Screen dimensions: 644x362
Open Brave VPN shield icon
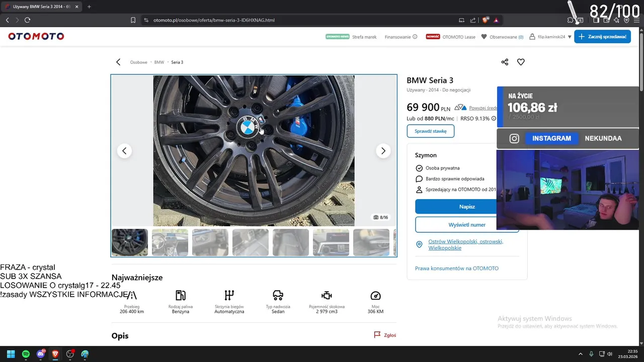(x=626, y=20)
